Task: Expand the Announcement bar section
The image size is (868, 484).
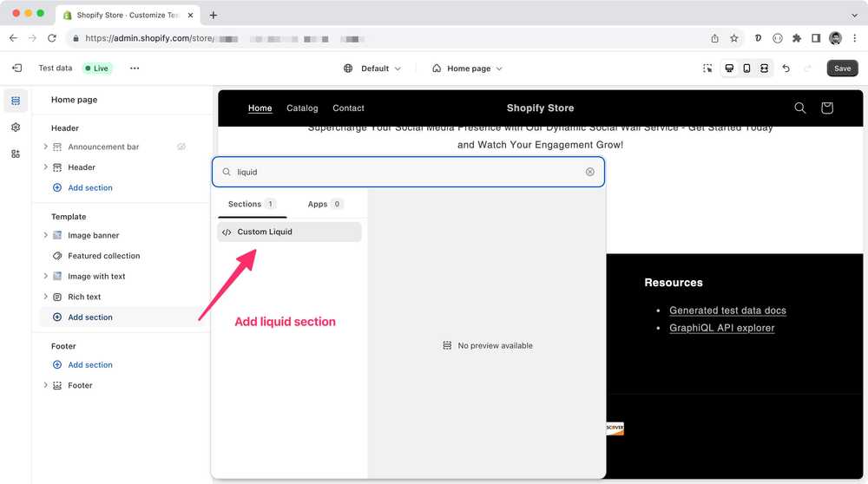Action: 45,147
